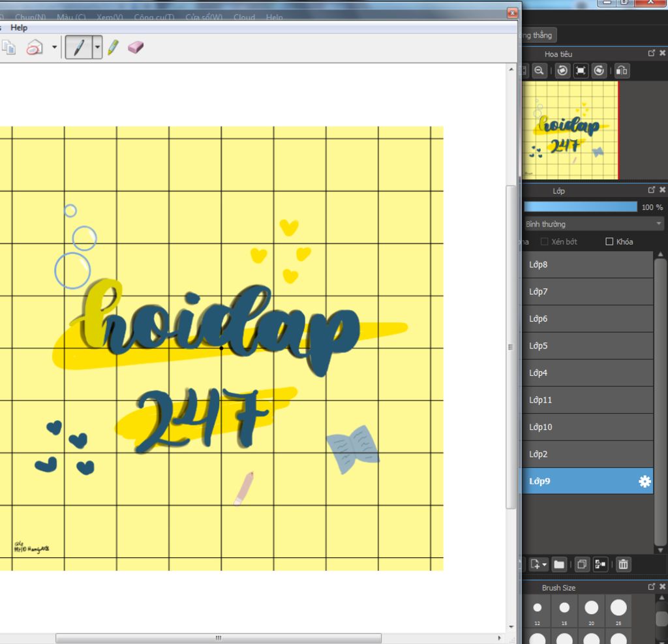This screenshot has height=644, width=668.
Task: Close the Hoa tiêu panel
Action: click(663, 54)
